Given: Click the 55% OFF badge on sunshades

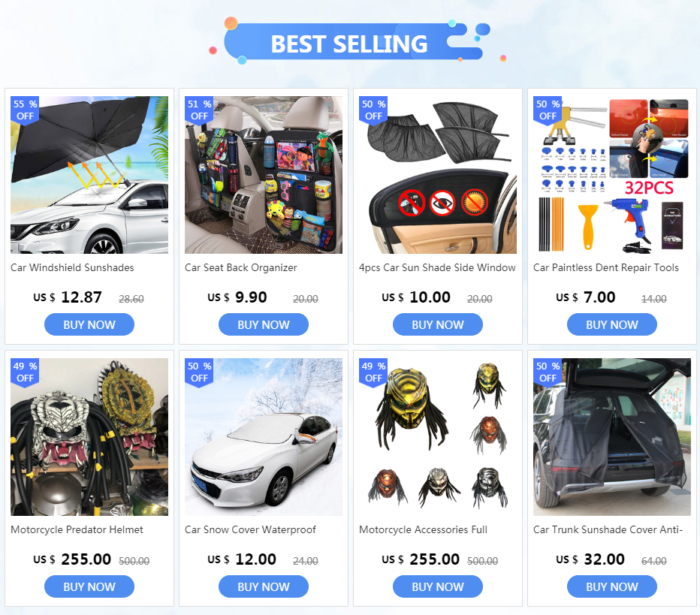Looking at the screenshot, I should tap(25, 110).
